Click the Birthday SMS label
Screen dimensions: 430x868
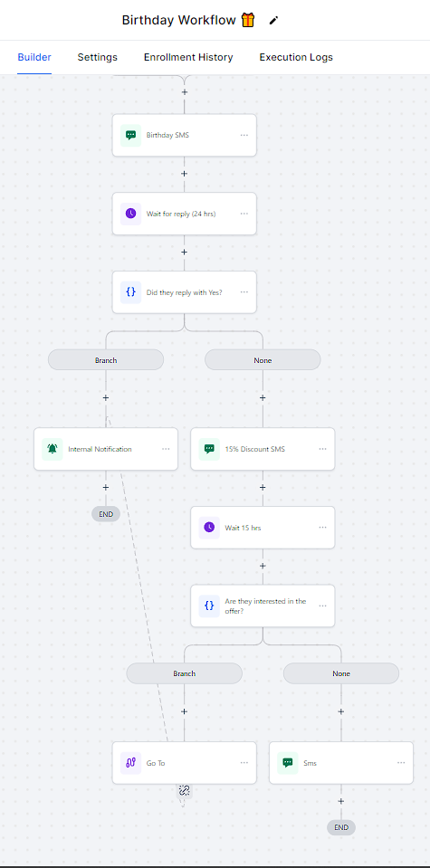pos(167,135)
